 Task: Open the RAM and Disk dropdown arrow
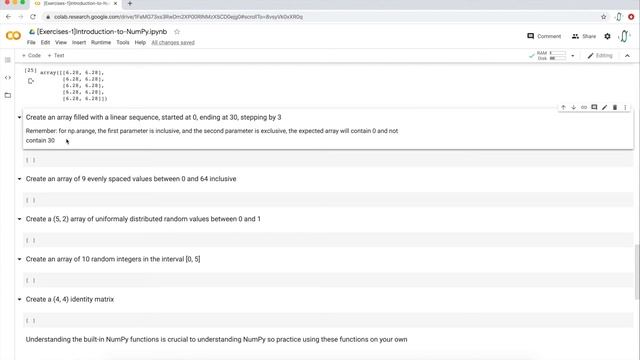click(573, 56)
